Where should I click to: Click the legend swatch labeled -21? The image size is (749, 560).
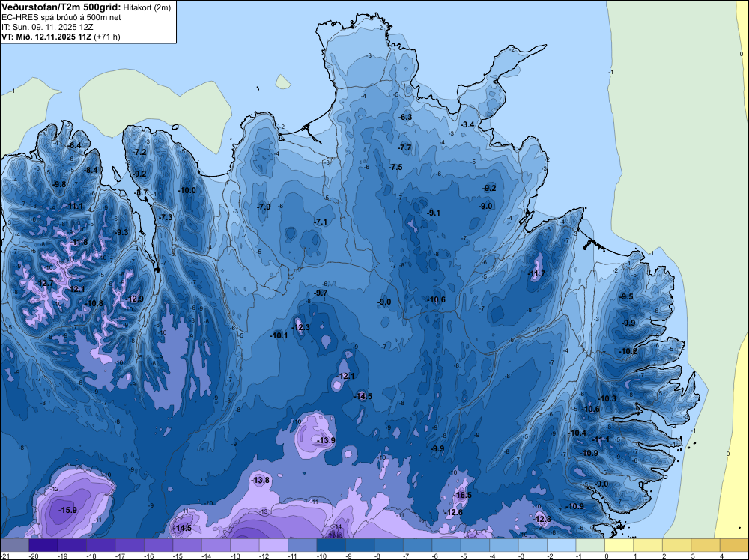click(x=15, y=546)
